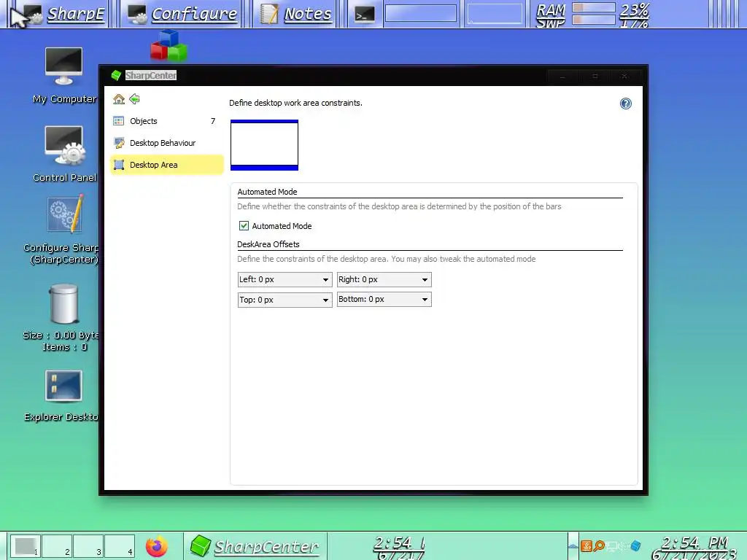The image size is (747, 560).
Task: Click the 'Automated Mode' section heading
Action: click(x=267, y=192)
